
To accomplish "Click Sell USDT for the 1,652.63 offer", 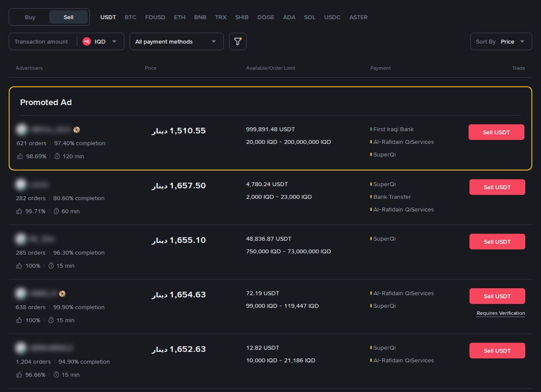I will pos(497,351).
